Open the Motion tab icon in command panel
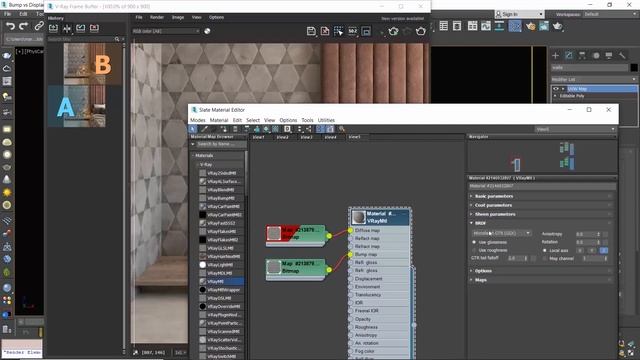640x360 pixels. [596, 56]
